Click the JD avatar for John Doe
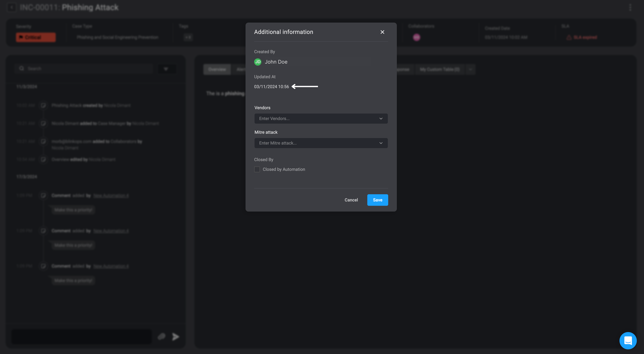This screenshot has width=644, height=354. [x=258, y=62]
